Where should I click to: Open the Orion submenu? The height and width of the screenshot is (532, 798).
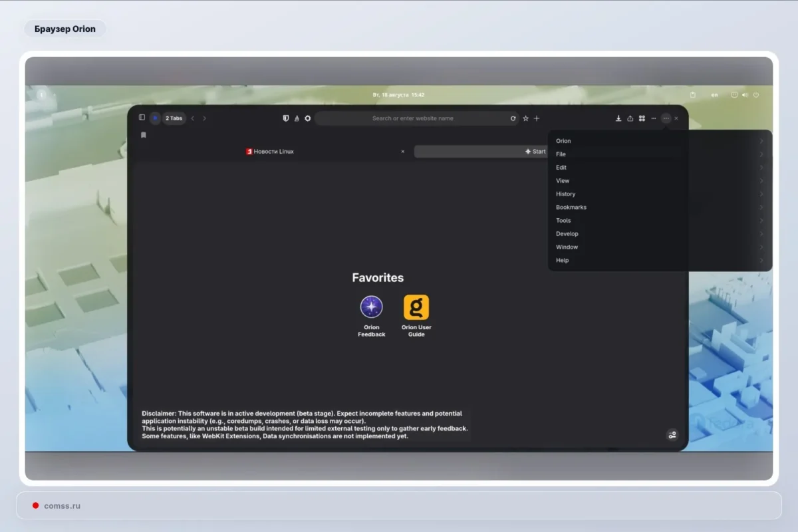click(660, 141)
